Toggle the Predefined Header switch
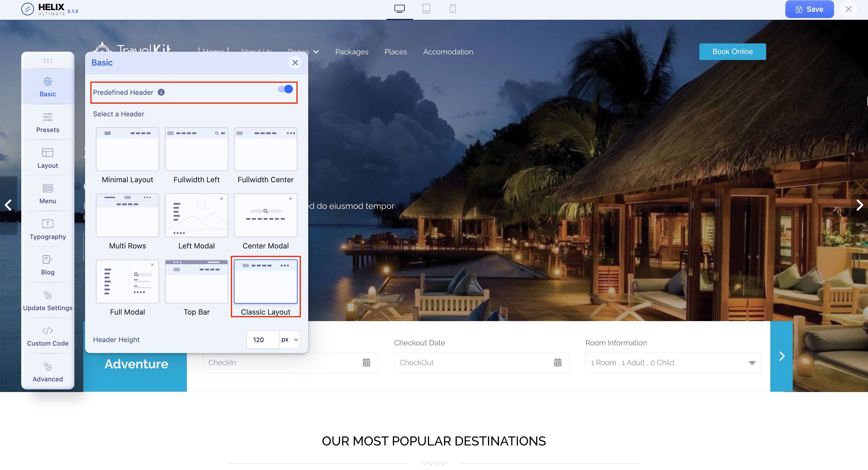This screenshot has height=470, width=868. 285,89
